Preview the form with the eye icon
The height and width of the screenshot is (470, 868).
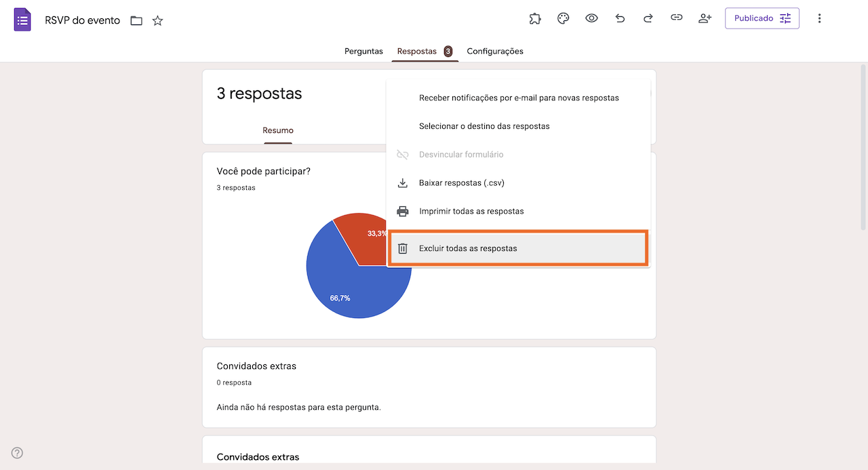(591, 18)
